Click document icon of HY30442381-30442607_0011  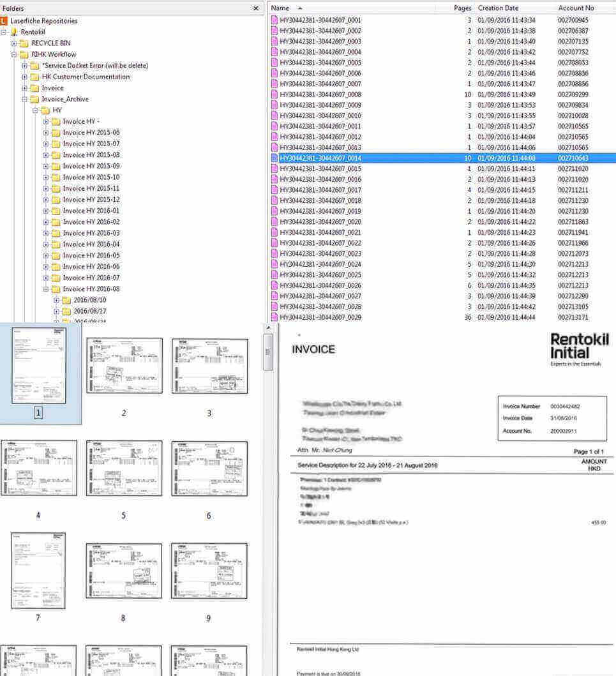point(274,126)
